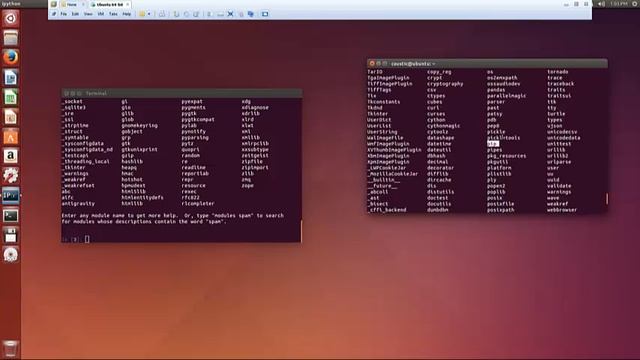
Task: Open the VMware Help menu
Action: 127,14
